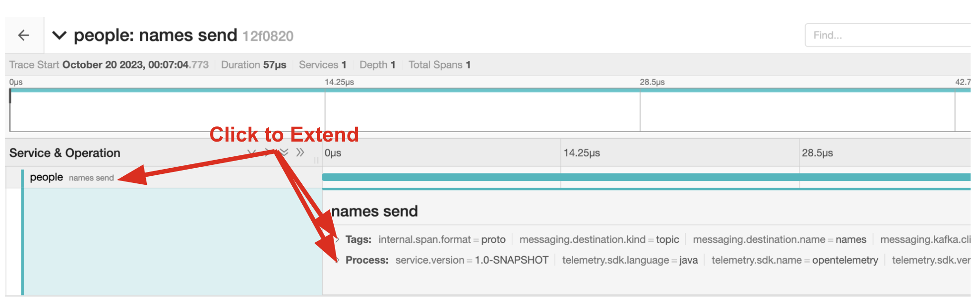The image size is (980, 305).
Task: Click the messaging.destination.name = names tag
Action: pyautogui.click(x=779, y=239)
